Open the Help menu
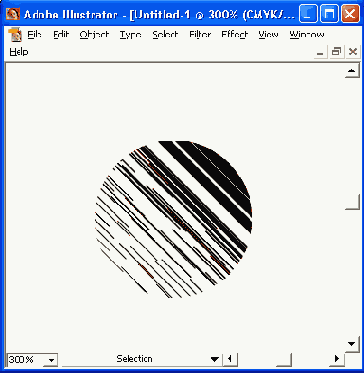The image size is (364, 373). [19, 52]
